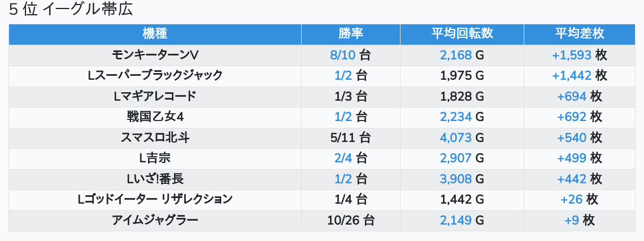This screenshot has width=644, height=241.
Task: Select the スマスロ北斗 machine name
Action: [x=155, y=138]
